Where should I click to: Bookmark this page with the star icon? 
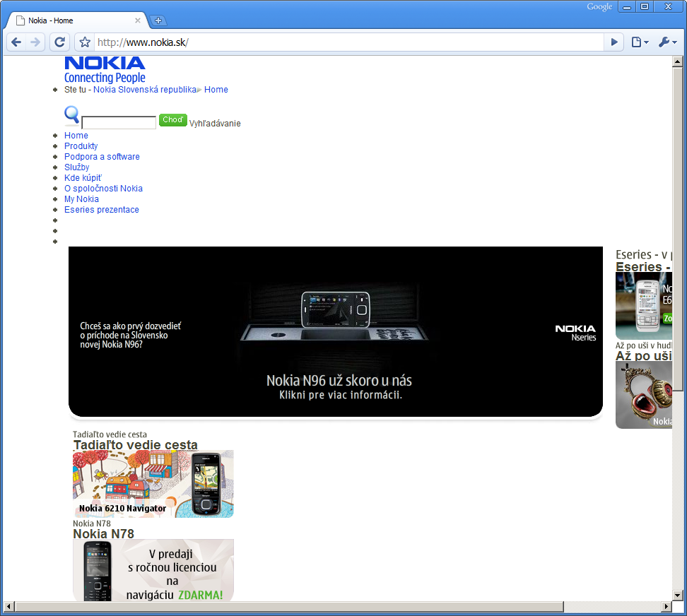click(x=85, y=42)
